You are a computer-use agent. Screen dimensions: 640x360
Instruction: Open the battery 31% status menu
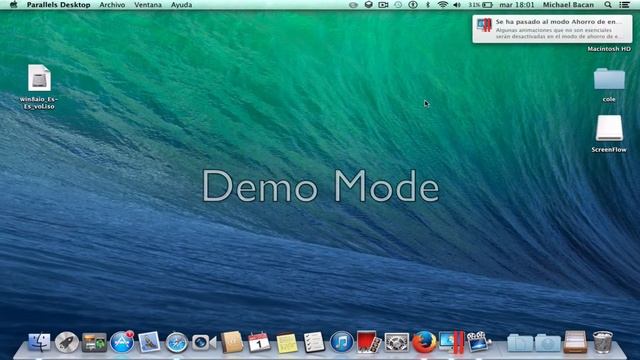(480, 5)
